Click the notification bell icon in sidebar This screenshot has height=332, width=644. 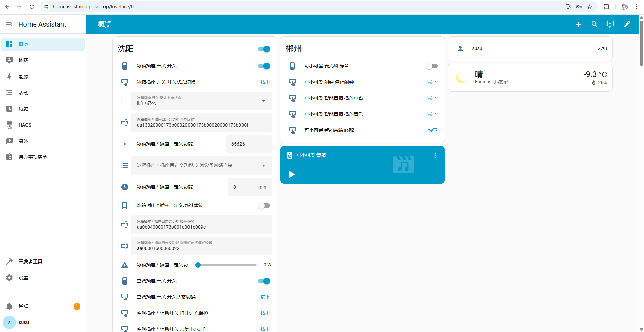pos(9,306)
